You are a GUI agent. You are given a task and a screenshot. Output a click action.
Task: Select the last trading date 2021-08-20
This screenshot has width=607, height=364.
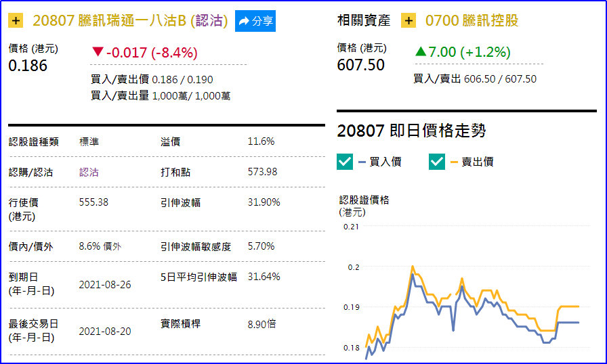coord(105,332)
